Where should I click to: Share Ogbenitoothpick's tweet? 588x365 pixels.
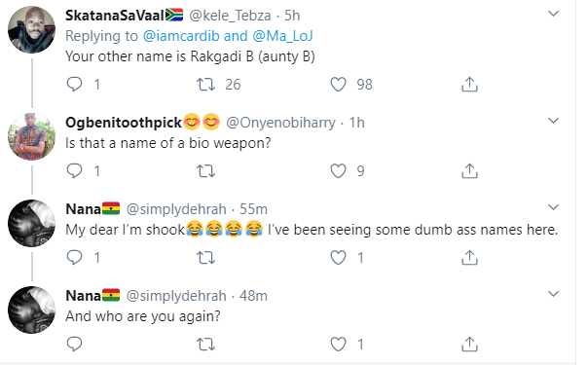point(469,171)
